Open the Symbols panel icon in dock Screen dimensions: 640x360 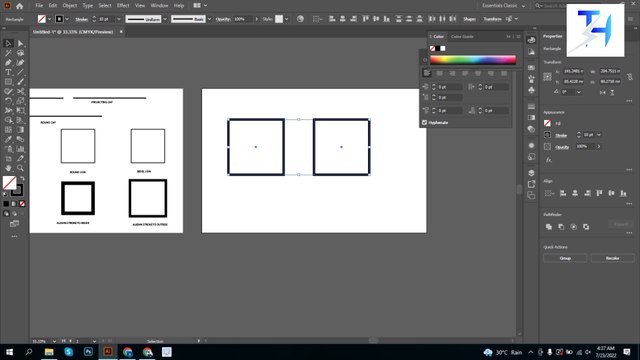click(531, 90)
